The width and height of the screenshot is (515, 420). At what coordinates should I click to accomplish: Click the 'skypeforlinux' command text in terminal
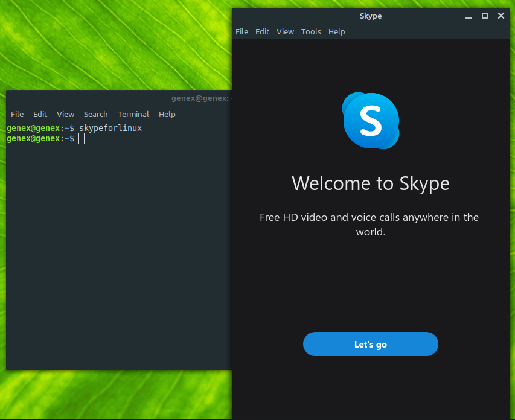click(110, 128)
